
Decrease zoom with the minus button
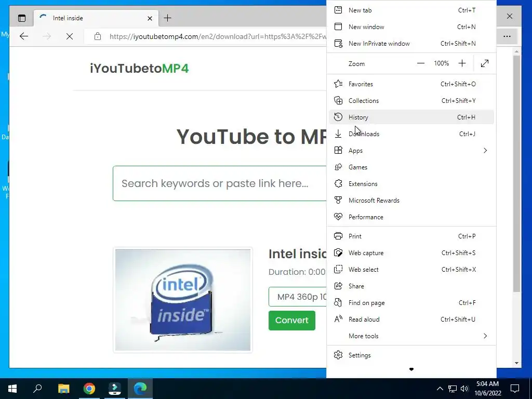click(421, 63)
